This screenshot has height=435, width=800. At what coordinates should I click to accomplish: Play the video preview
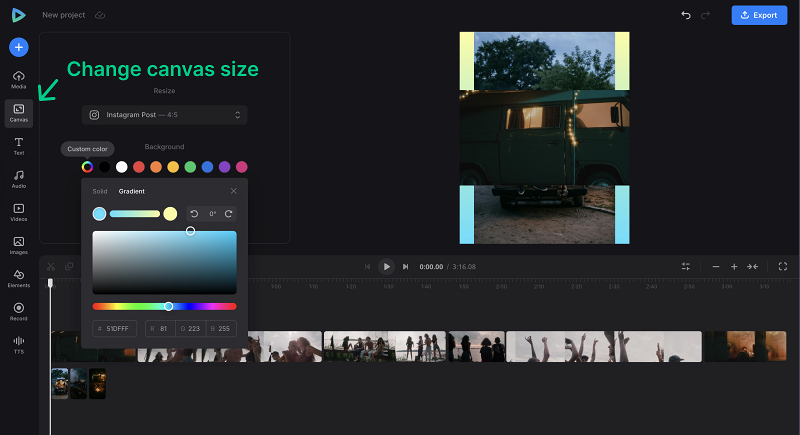pos(386,267)
